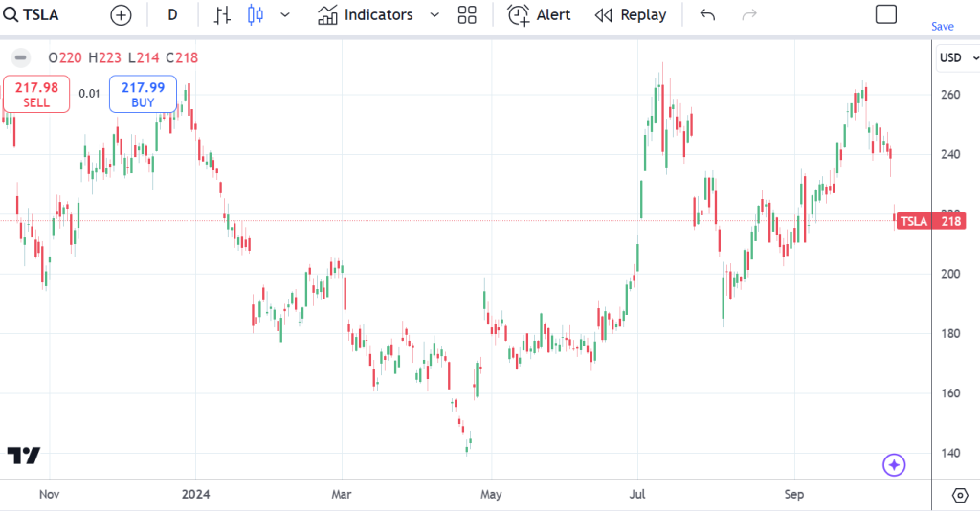
Task: Click the 240 price scale label
Action: [x=950, y=154]
